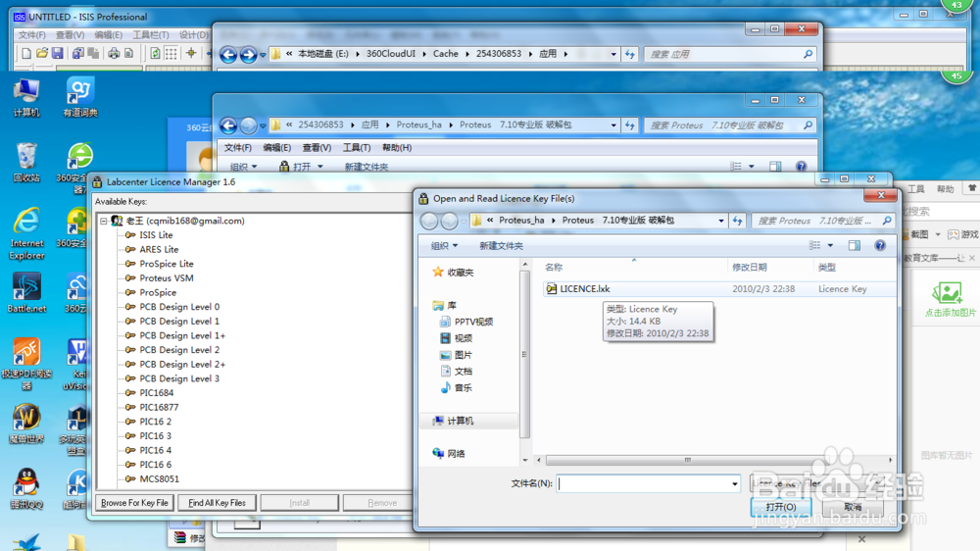Select the ISIS Lite licence key

coord(156,235)
